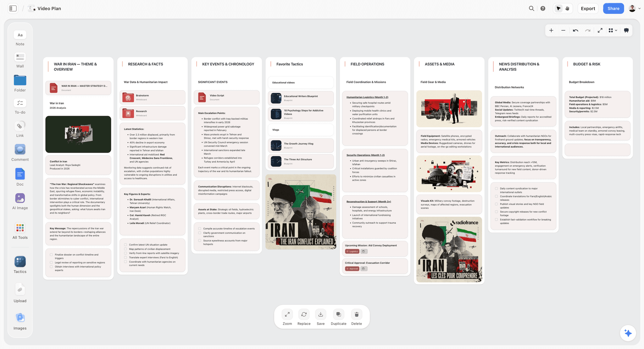This screenshot has width=644, height=349.
Task: Tick 'Daily content syndication to major' outlets
Action: click(497, 188)
